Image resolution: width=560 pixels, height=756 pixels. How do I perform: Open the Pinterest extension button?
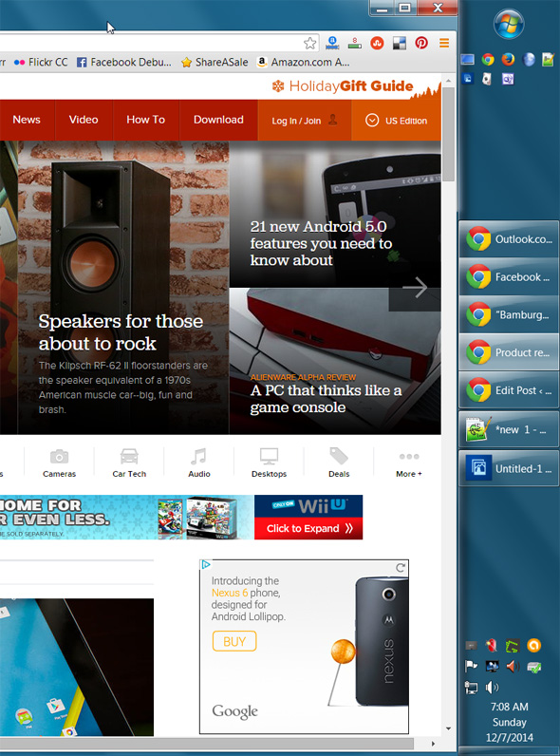pos(421,43)
